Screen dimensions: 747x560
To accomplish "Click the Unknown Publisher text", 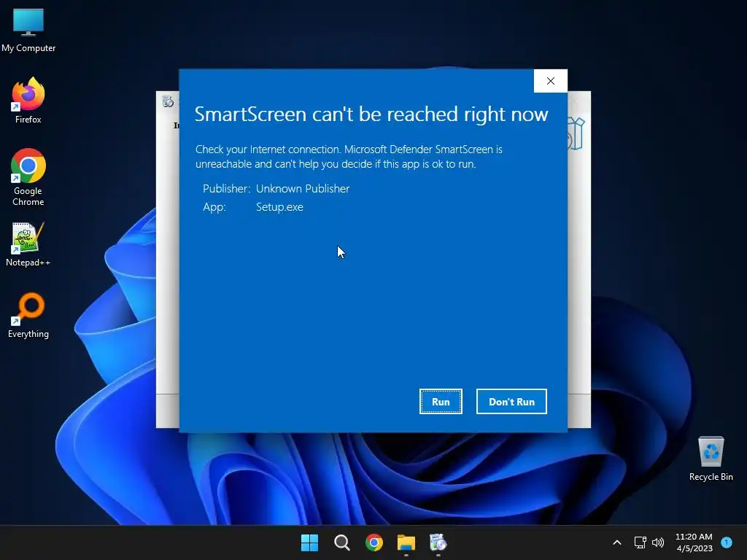I will pyautogui.click(x=303, y=189).
